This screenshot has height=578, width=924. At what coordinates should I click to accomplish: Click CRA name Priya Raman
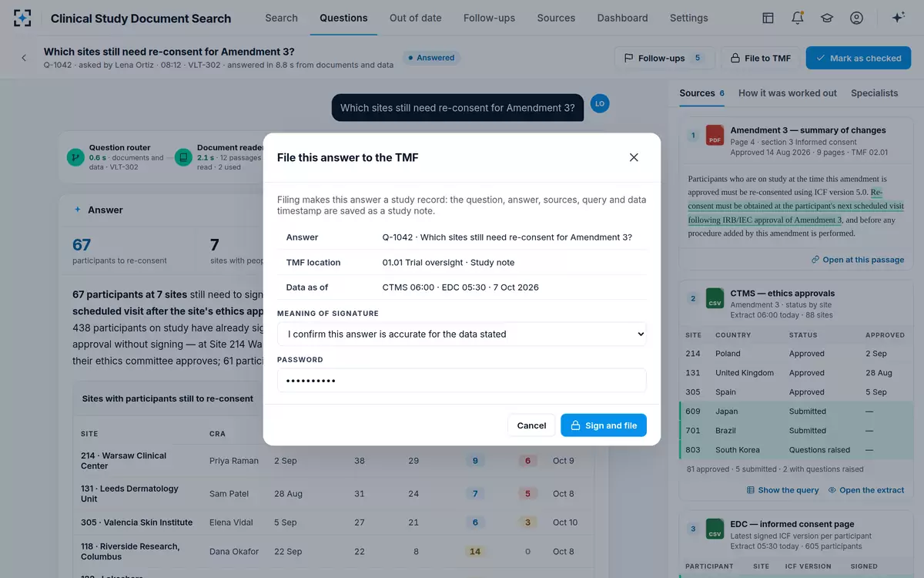234,461
